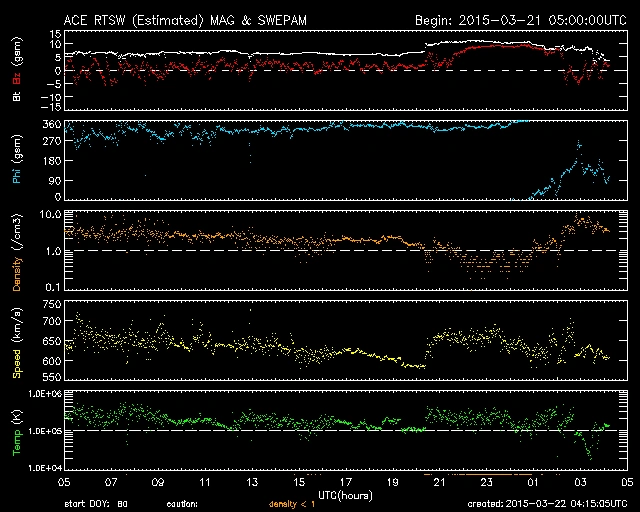The width and height of the screenshot is (640, 512).
Task: Click the 360 tick on Phi axis
Action: 51,124
